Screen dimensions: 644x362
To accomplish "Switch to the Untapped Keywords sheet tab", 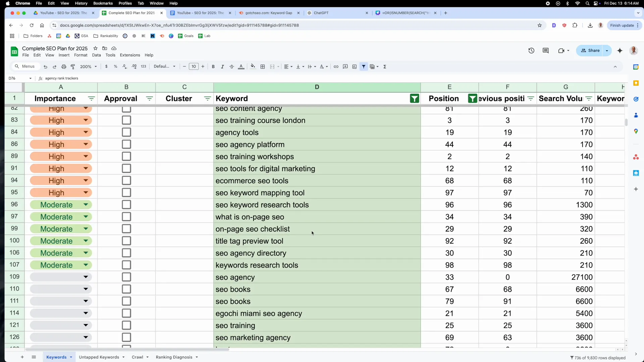I will tap(99, 357).
